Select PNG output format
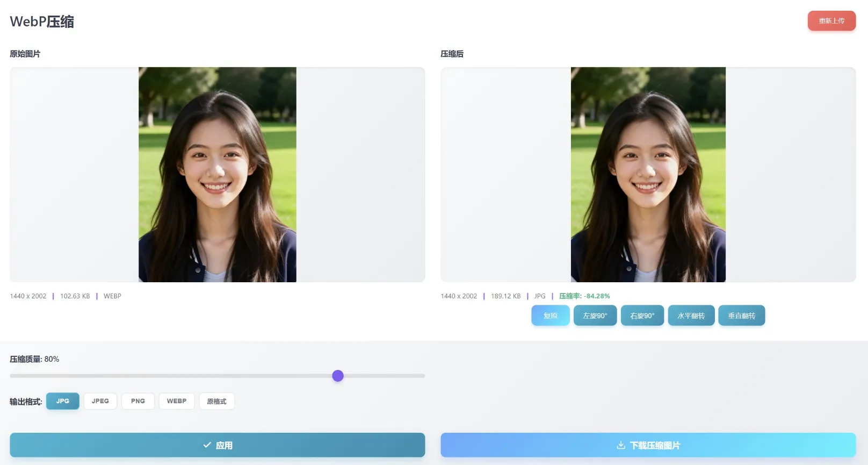 tap(138, 401)
